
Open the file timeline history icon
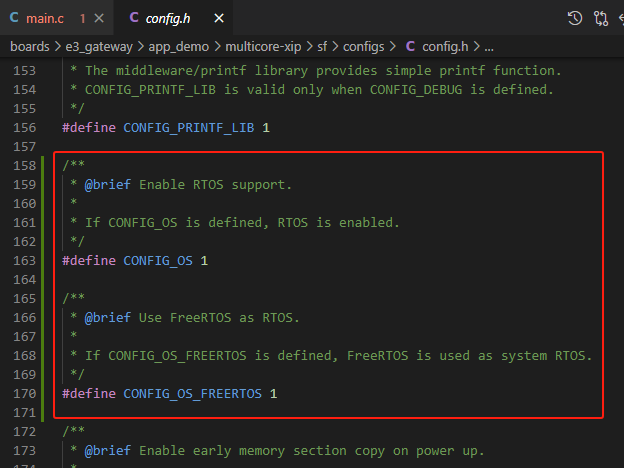pyautogui.click(x=575, y=18)
